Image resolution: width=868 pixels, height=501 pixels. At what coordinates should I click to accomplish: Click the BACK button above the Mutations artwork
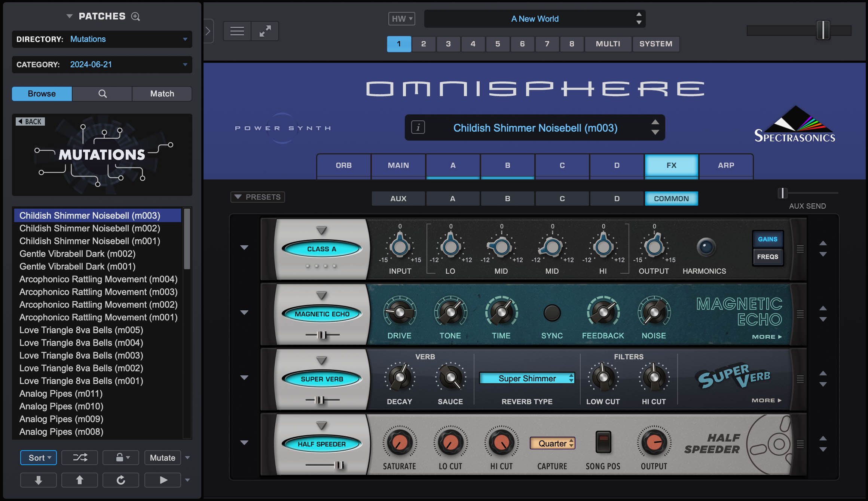pyautogui.click(x=30, y=121)
